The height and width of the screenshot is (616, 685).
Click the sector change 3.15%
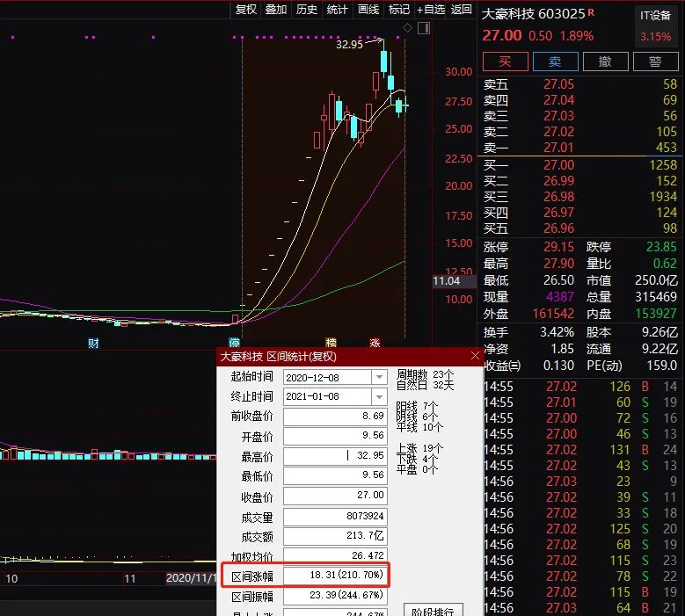(655, 37)
